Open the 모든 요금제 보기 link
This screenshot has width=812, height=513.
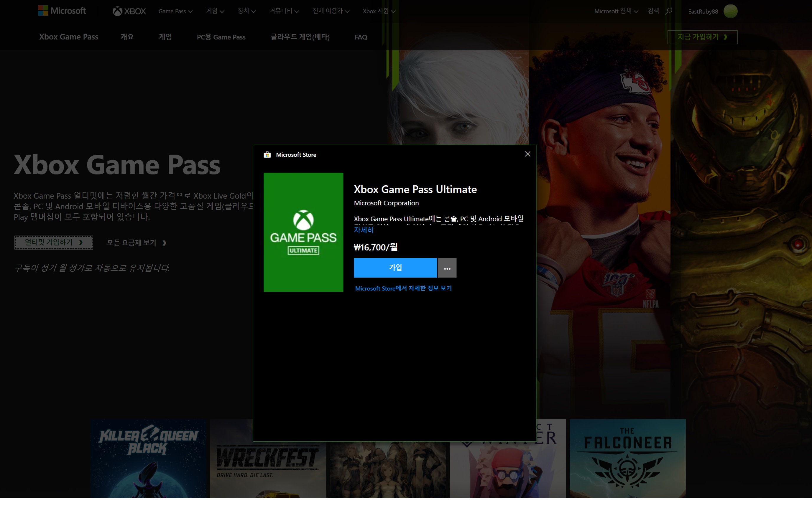pyautogui.click(x=137, y=243)
